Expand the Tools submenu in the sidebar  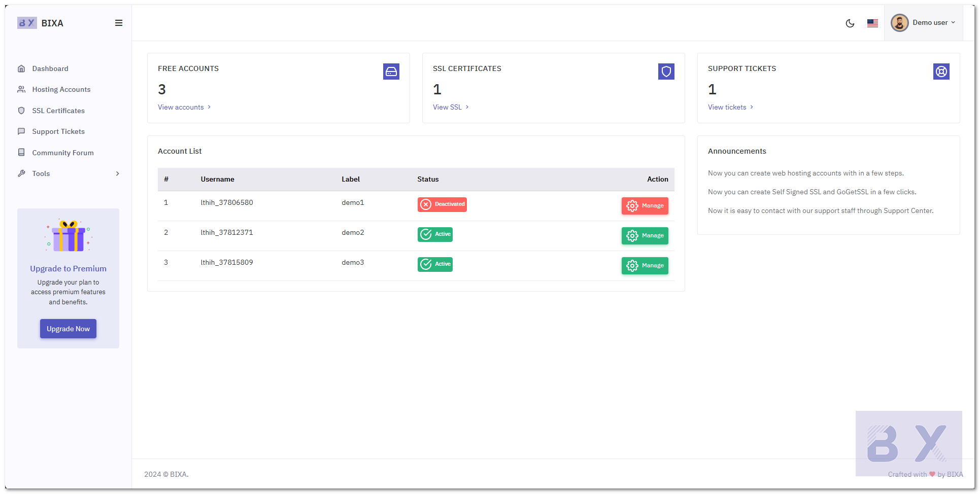[x=69, y=173]
